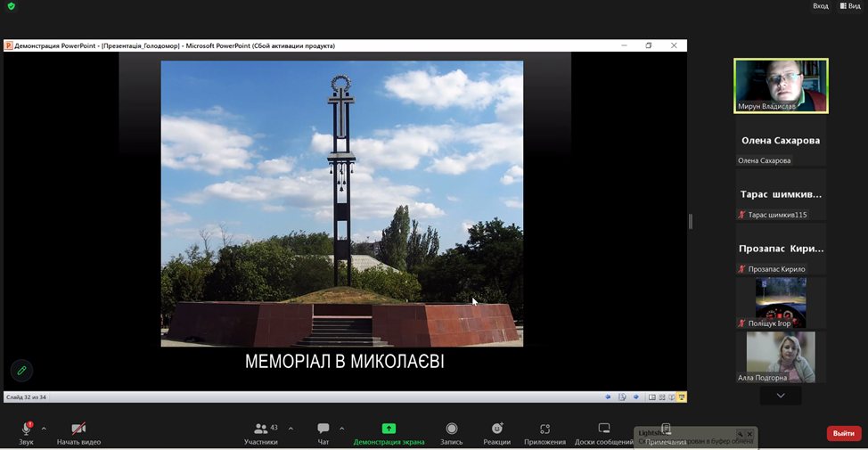Open the Участники participants panel
This screenshot has width=868, height=450.
(x=261, y=429)
